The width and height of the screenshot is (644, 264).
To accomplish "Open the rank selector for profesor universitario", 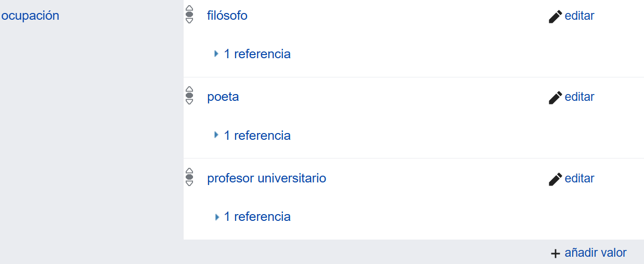I will click(x=189, y=177).
